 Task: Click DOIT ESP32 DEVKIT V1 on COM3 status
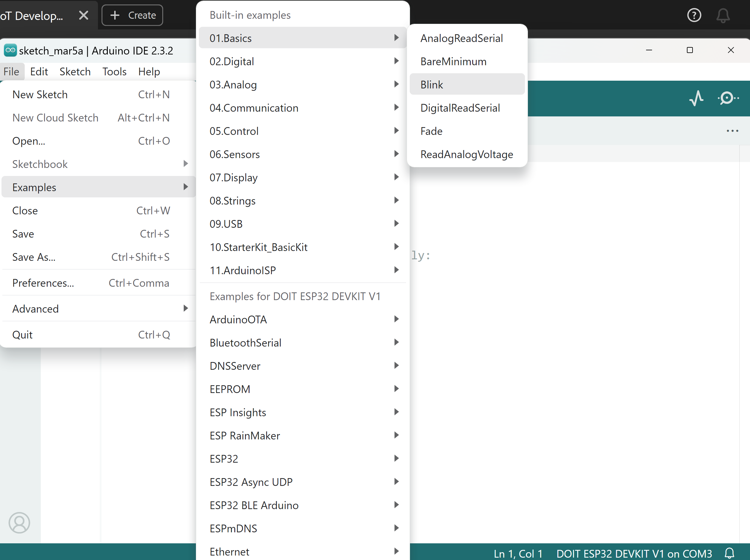pos(634,553)
